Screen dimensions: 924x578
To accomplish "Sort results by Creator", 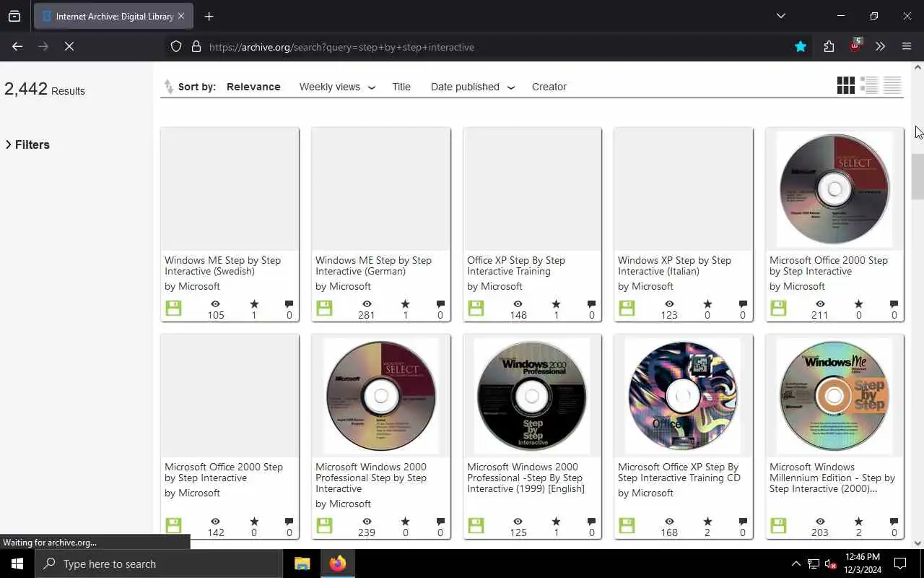I will (549, 87).
